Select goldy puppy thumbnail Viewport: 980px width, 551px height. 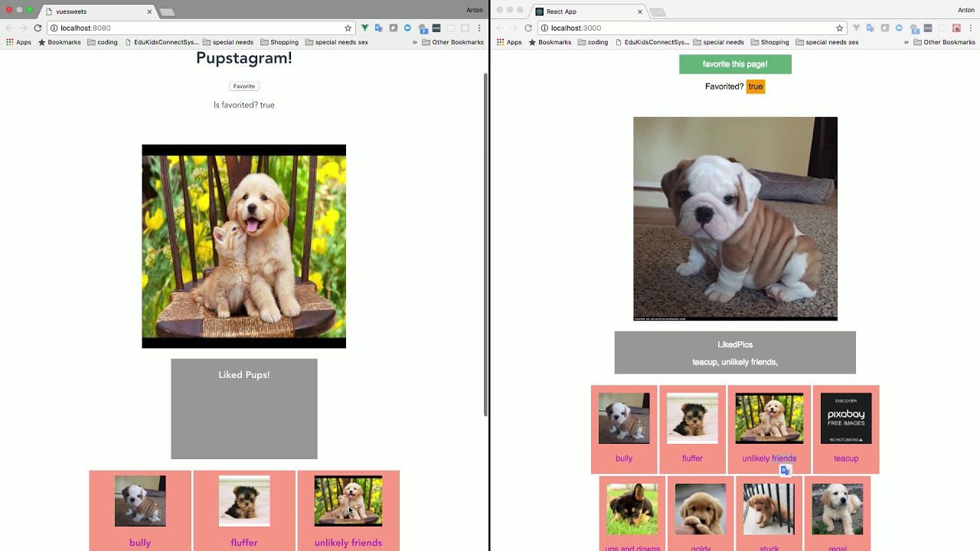coord(701,509)
